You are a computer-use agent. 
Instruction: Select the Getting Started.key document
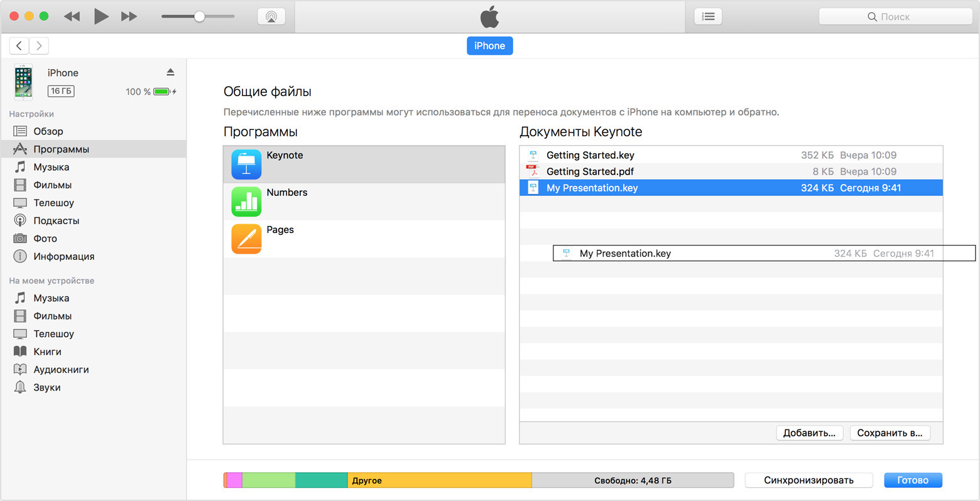click(x=731, y=155)
